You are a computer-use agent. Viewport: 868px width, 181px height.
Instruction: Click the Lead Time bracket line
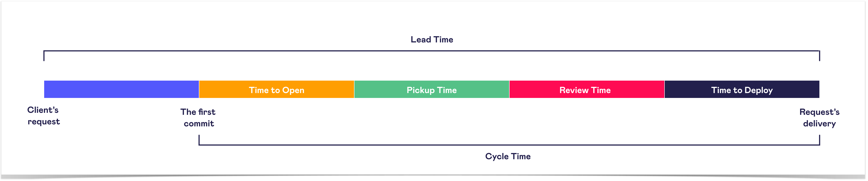(x=432, y=51)
